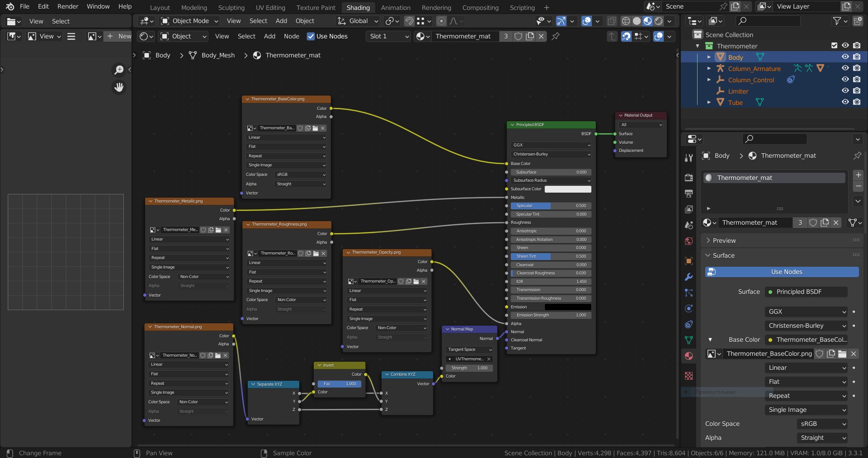868x458 pixels.
Task: Open the Object Data properties tab
Action: tap(689, 340)
